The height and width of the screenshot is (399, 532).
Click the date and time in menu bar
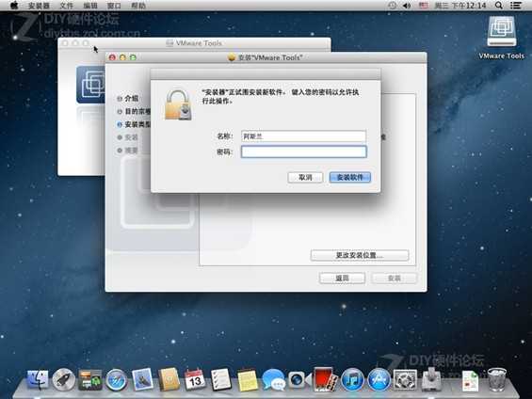click(460, 6)
